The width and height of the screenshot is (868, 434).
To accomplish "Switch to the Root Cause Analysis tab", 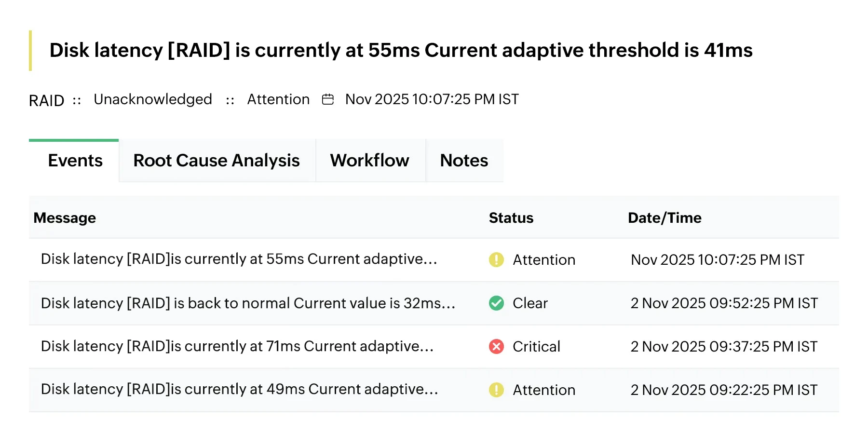I will click(217, 160).
